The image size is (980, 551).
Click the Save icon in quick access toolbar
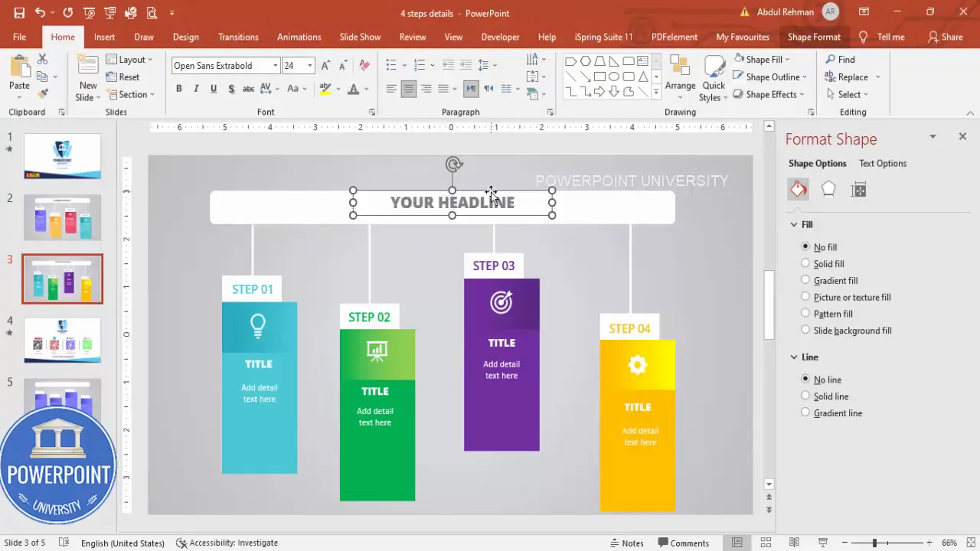(19, 13)
